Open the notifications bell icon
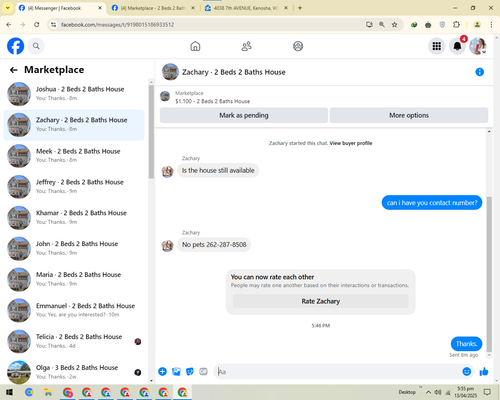Screen dimensions: 500x400 click(x=457, y=46)
